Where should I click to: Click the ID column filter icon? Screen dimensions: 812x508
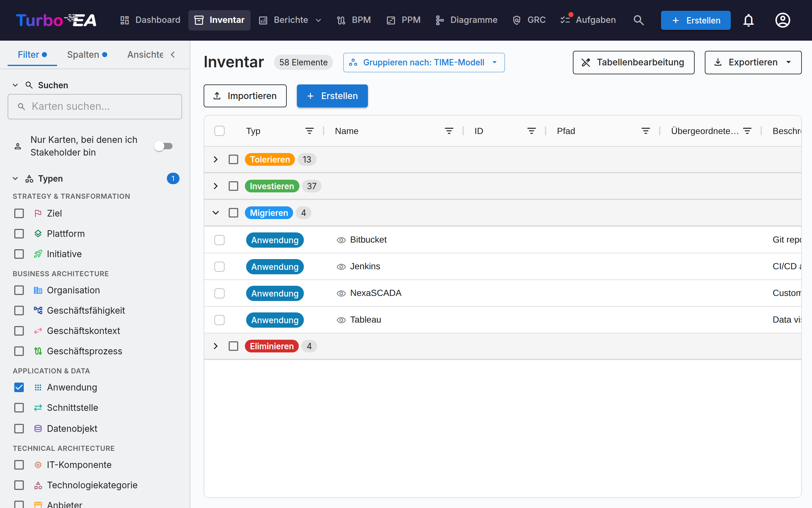click(532, 131)
